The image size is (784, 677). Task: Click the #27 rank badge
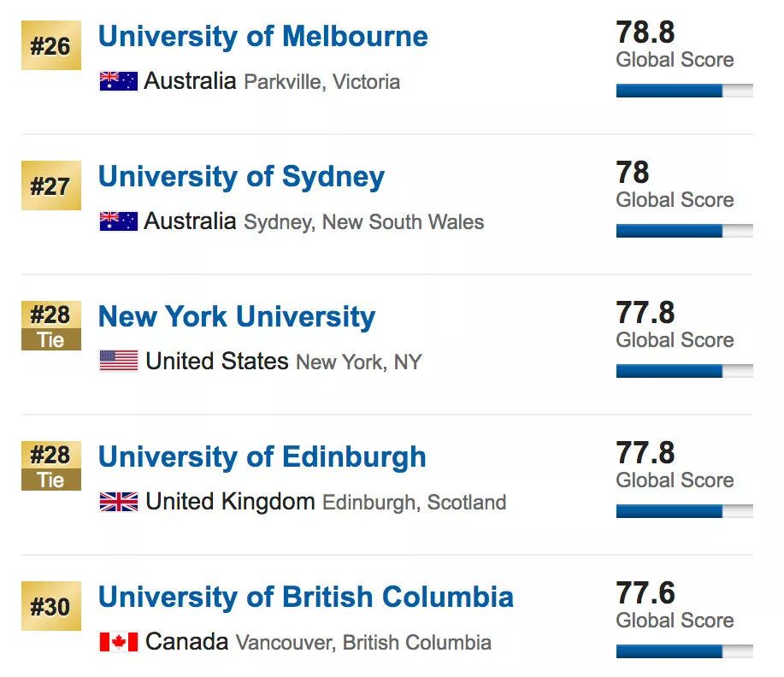51,185
